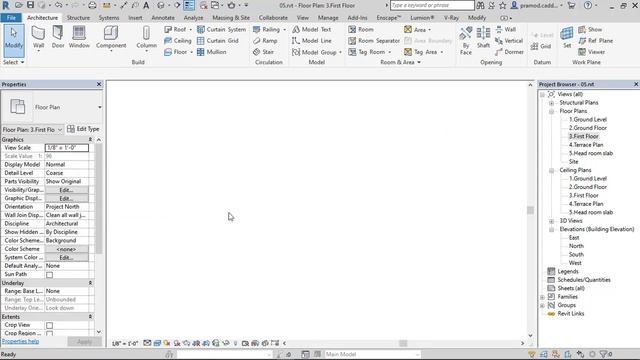Choose the Model Text tool
Viewport: 640px width, 360px height.
coord(311,29)
